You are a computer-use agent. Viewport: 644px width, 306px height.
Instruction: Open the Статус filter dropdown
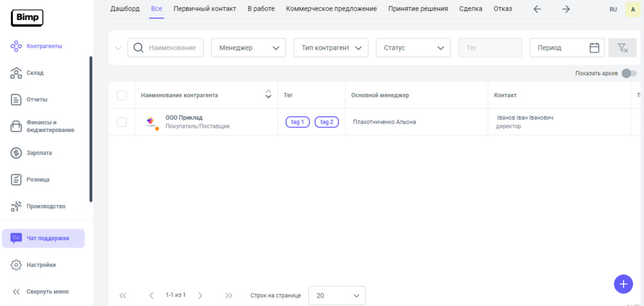[x=413, y=48]
